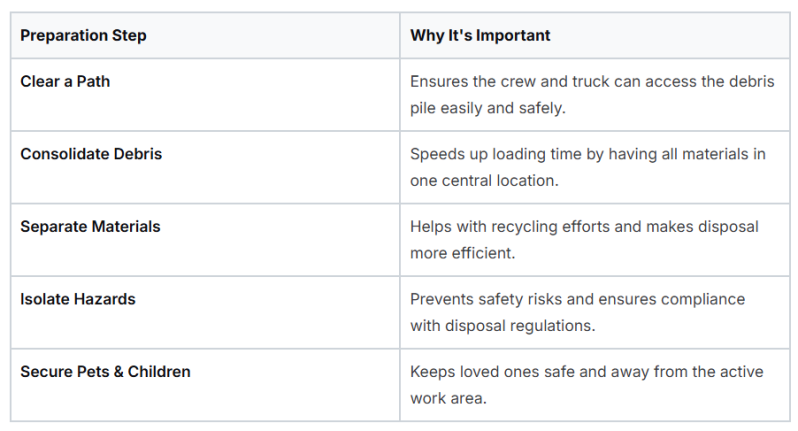Click text 'more efficient.'
The image size is (798, 431).
point(463,253)
